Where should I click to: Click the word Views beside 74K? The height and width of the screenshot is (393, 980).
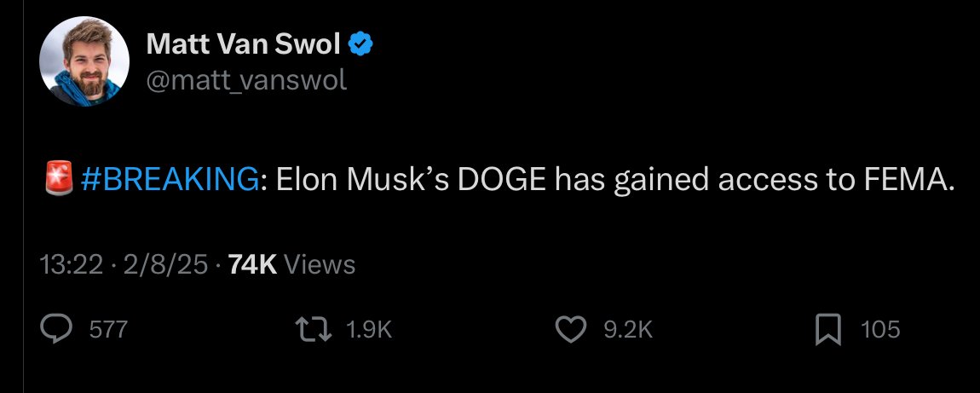pyautogui.click(x=320, y=265)
